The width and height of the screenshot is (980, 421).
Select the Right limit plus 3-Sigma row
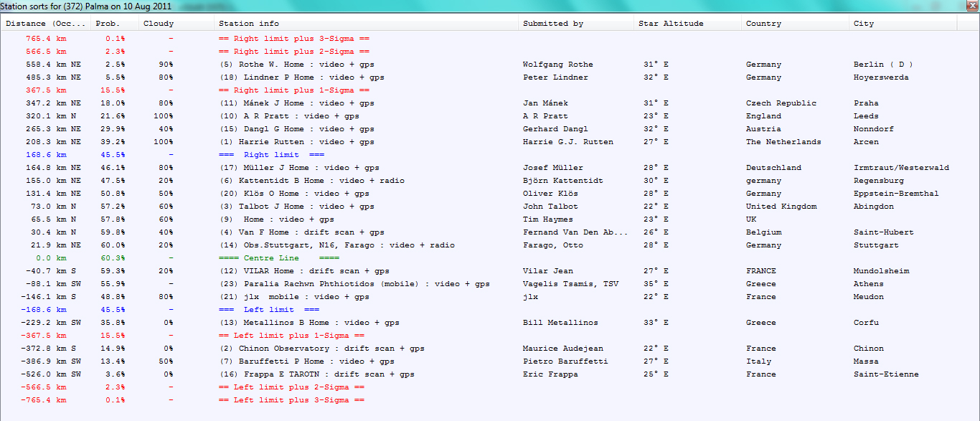tap(479, 39)
